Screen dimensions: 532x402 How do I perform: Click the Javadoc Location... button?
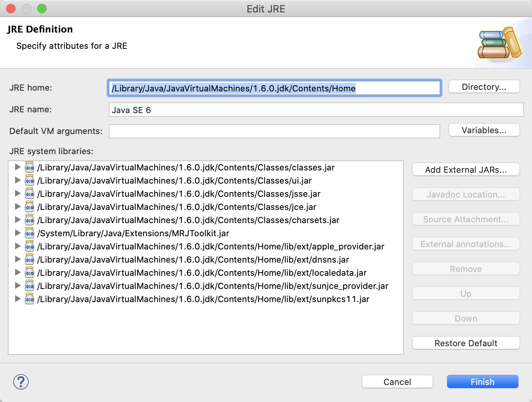click(x=466, y=194)
